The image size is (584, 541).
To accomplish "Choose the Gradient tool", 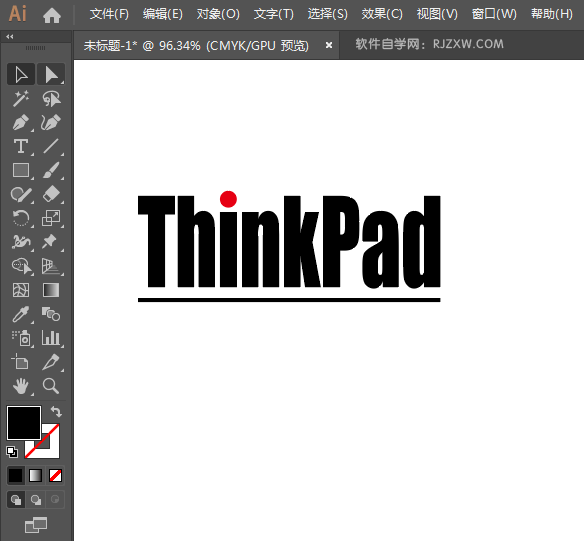I will 51,290.
